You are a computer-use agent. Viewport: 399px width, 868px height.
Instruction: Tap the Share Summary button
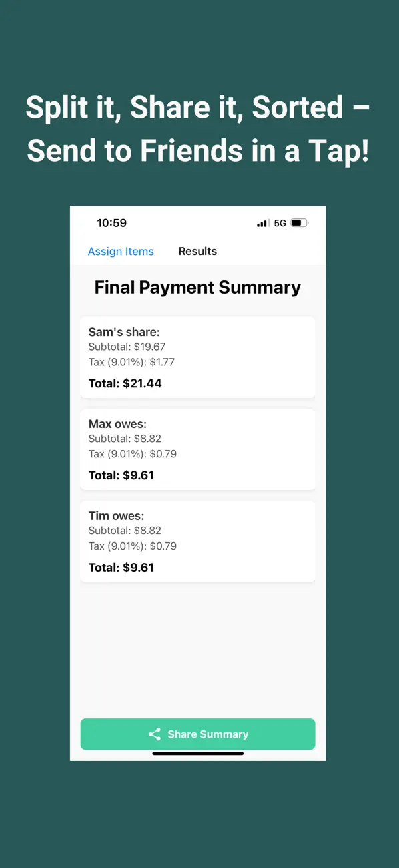pos(197,734)
